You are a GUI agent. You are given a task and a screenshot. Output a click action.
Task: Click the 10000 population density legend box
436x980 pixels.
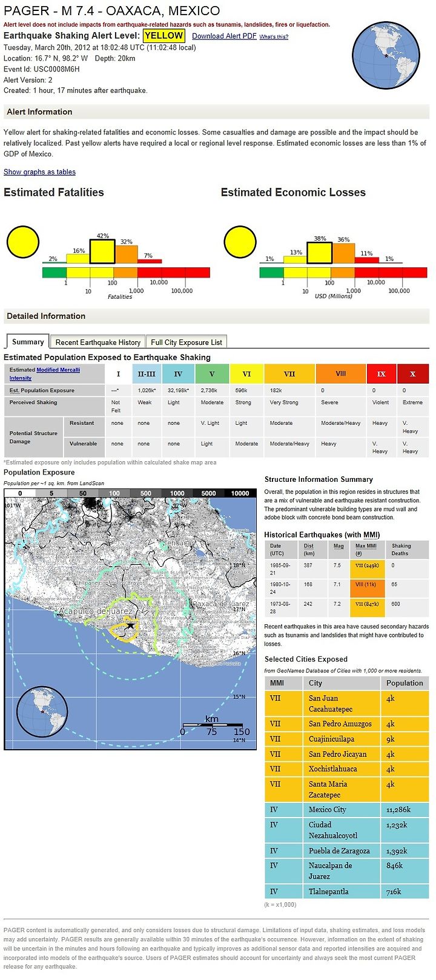tap(240, 493)
